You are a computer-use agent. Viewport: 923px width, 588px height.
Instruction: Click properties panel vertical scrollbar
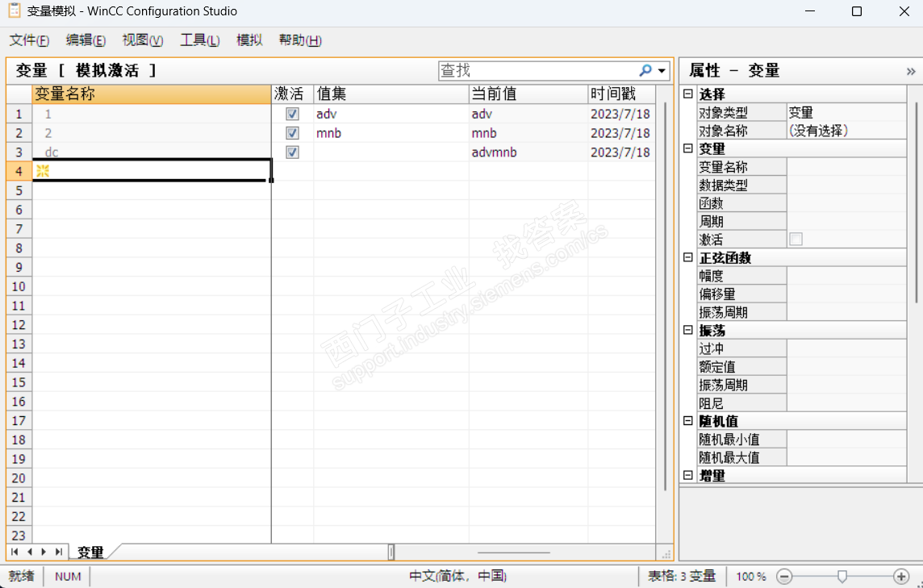(916, 203)
